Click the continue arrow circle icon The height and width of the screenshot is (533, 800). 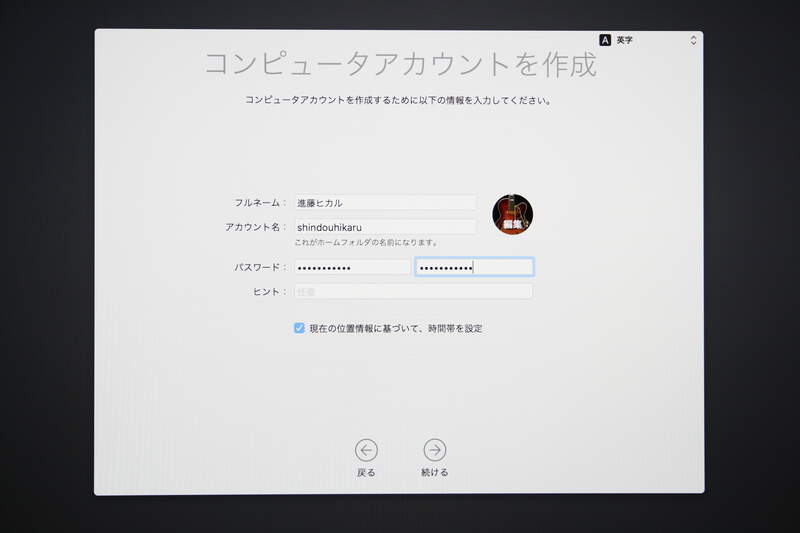point(434,450)
